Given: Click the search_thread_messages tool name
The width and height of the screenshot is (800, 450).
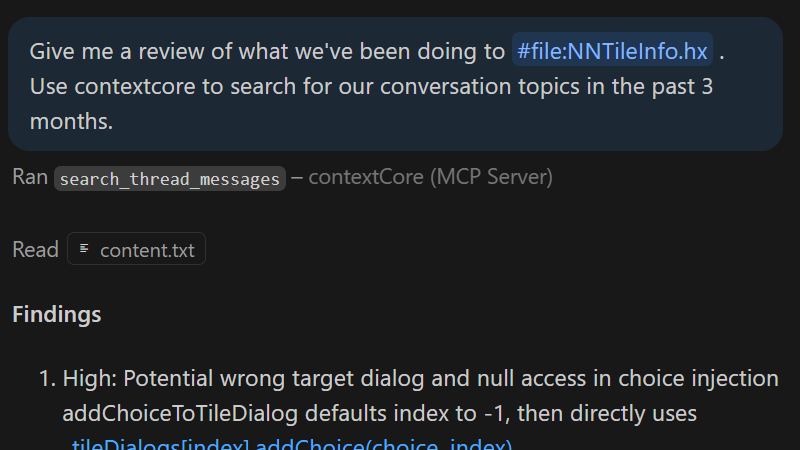Looking at the screenshot, I should coord(170,179).
